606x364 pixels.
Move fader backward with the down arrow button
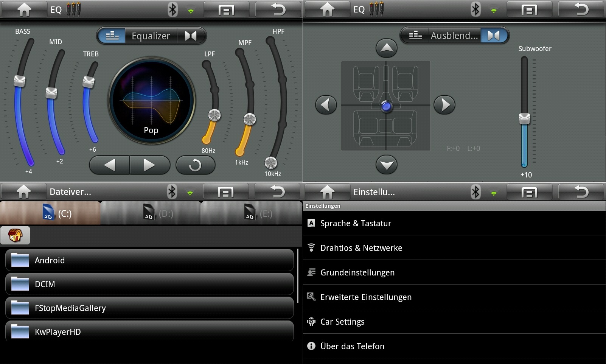pos(386,165)
